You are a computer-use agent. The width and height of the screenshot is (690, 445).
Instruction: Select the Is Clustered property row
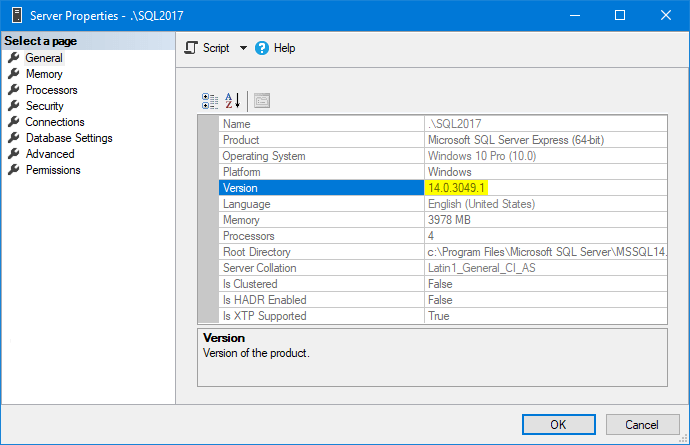click(x=443, y=283)
